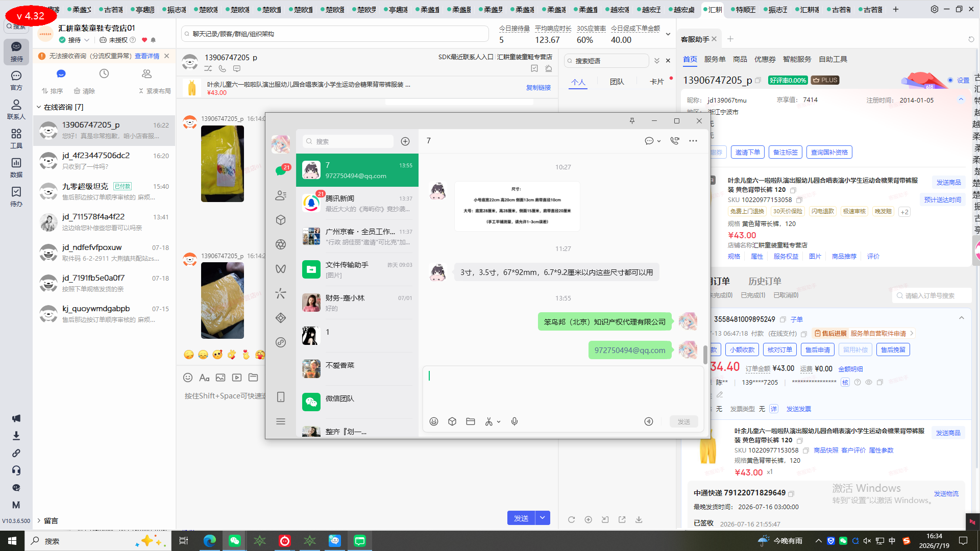Click the 复制链接 link

(538, 88)
